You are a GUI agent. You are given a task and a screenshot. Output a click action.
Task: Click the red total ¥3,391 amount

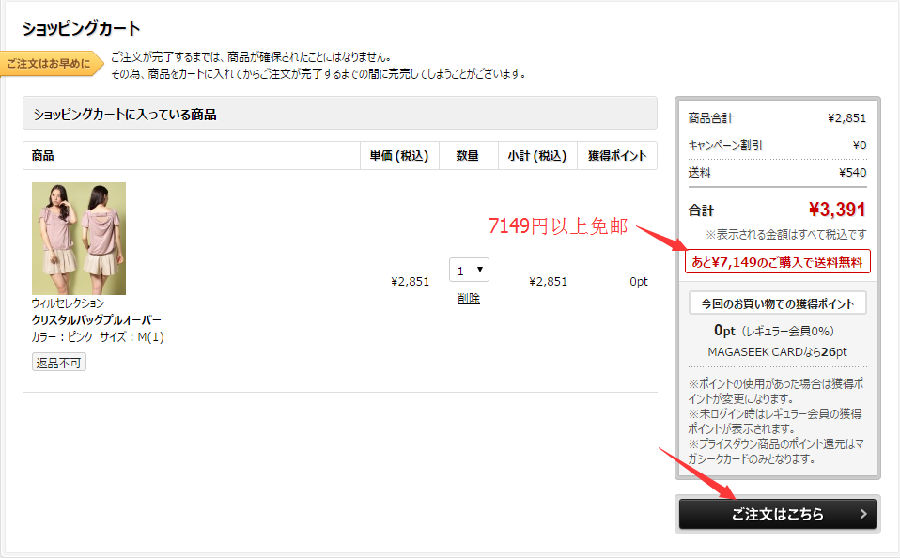click(836, 210)
